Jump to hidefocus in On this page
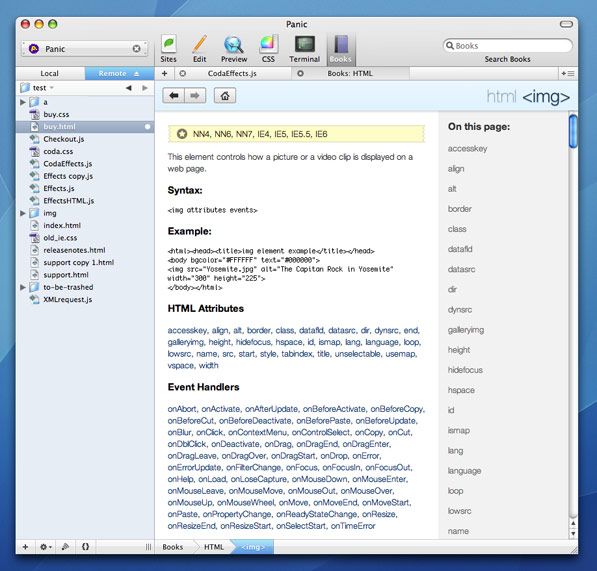597x571 pixels. click(x=465, y=370)
